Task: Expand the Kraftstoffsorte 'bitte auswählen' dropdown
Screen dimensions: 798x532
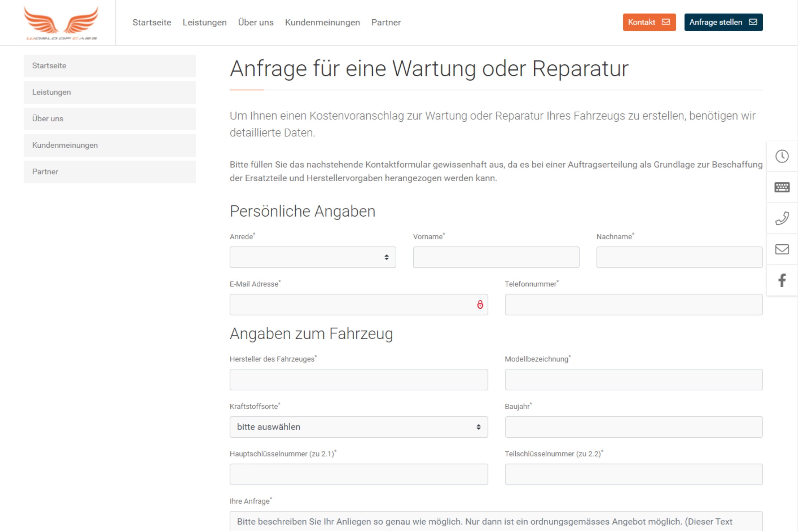Action: pyautogui.click(x=358, y=427)
